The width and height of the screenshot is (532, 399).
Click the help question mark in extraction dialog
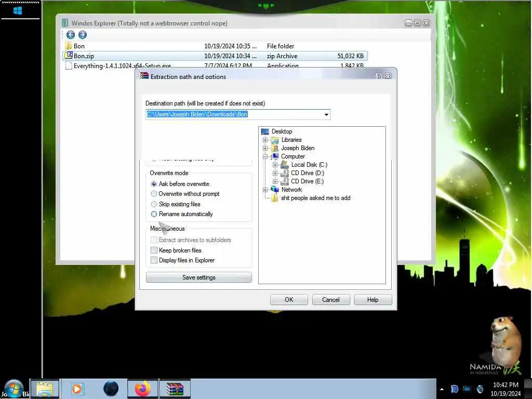[379, 76]
